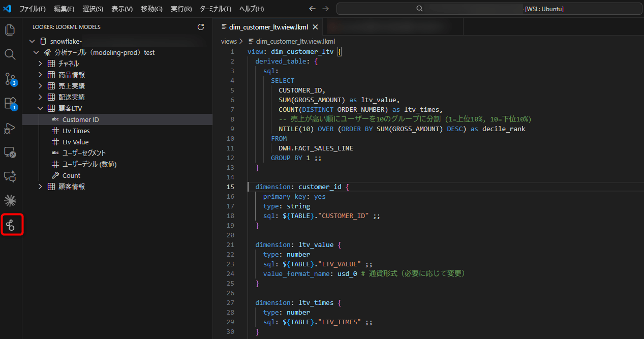This screenshot has height=339, width=644.
Task: Close the dim_customer_ltv.view.lkml tab
Action: 315,27
